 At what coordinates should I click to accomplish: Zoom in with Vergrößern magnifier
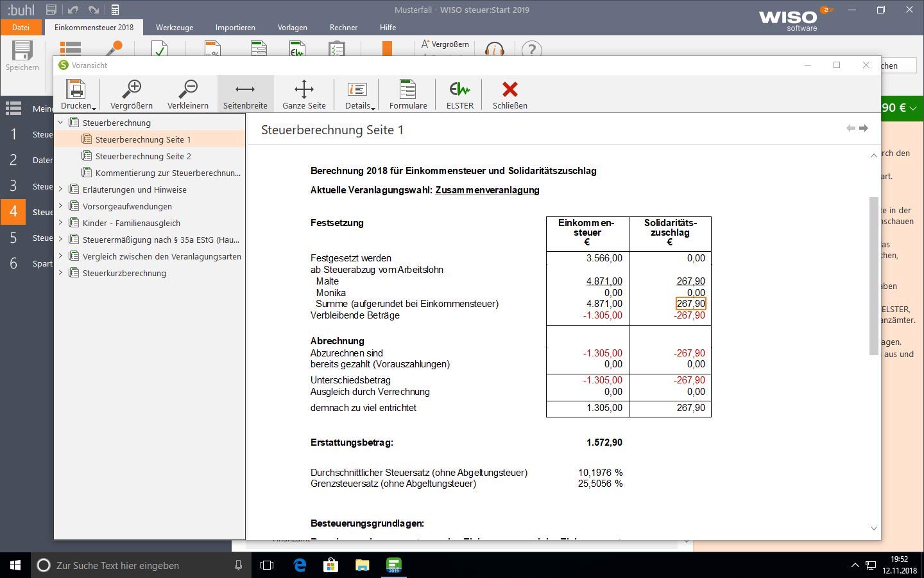click(x=132, y=94)
